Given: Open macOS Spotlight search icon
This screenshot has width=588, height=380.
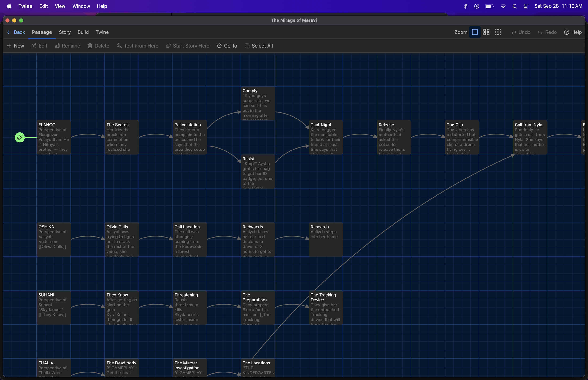Looking at the screenshot, I should click(x=514, y=6).
